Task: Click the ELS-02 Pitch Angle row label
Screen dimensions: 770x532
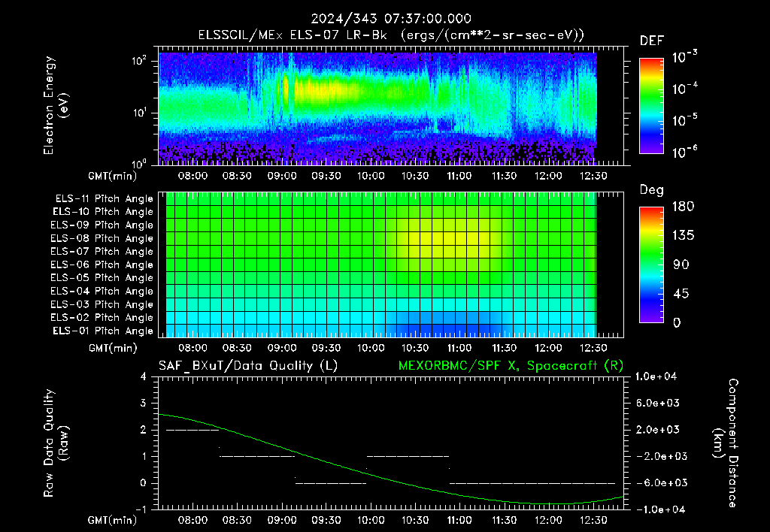Action: [102, 318]
